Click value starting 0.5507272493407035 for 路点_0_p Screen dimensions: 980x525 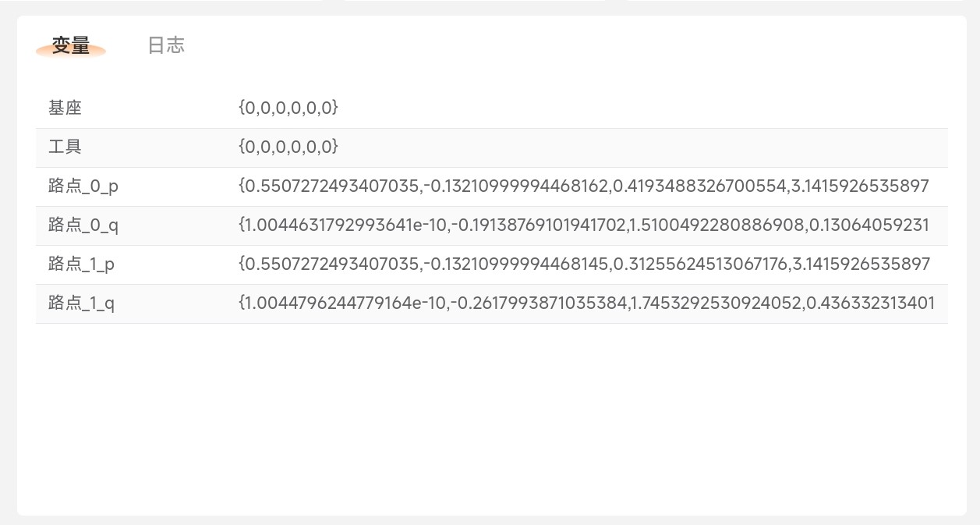click(x=584, y=186)
